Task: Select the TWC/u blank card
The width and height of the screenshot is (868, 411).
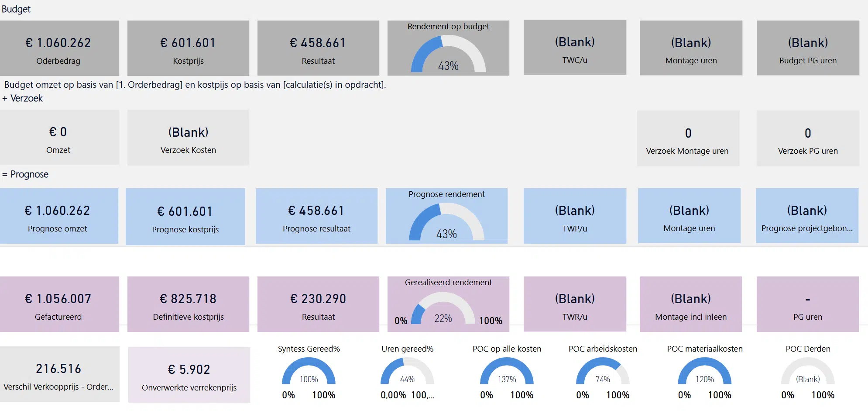Action: click(x=575, y=48)
